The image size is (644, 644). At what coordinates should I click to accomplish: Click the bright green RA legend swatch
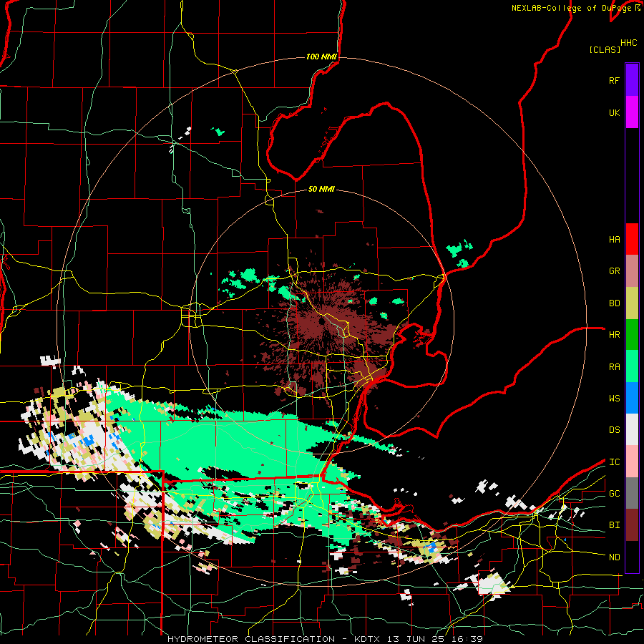(x=632, y=366)
